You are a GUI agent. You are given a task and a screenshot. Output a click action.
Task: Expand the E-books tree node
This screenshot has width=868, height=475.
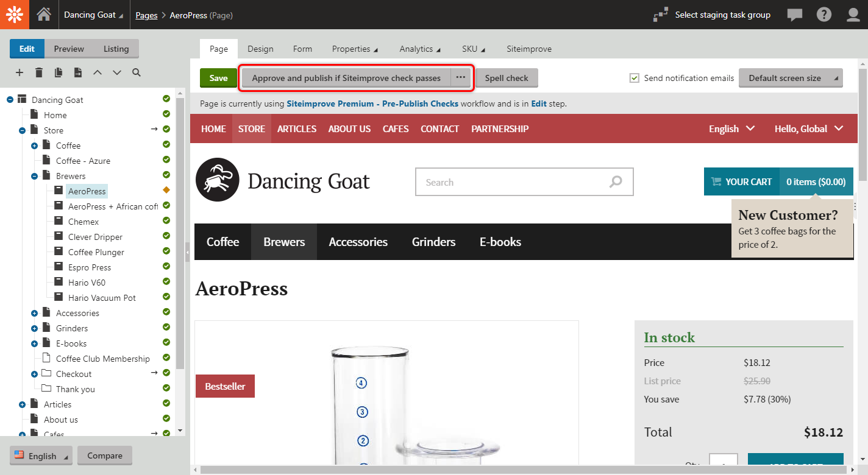34,343
